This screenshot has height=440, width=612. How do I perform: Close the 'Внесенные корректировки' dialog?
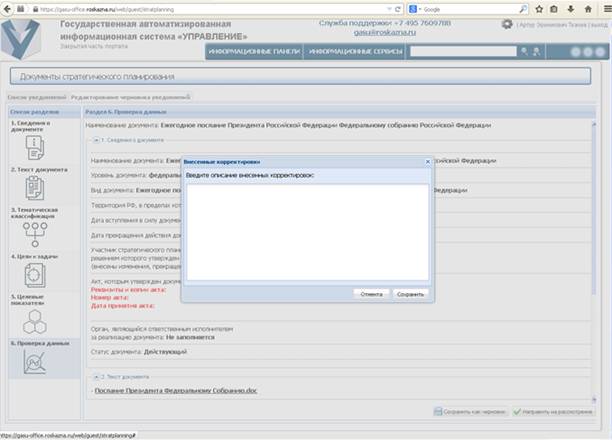(x=428, y=160)
